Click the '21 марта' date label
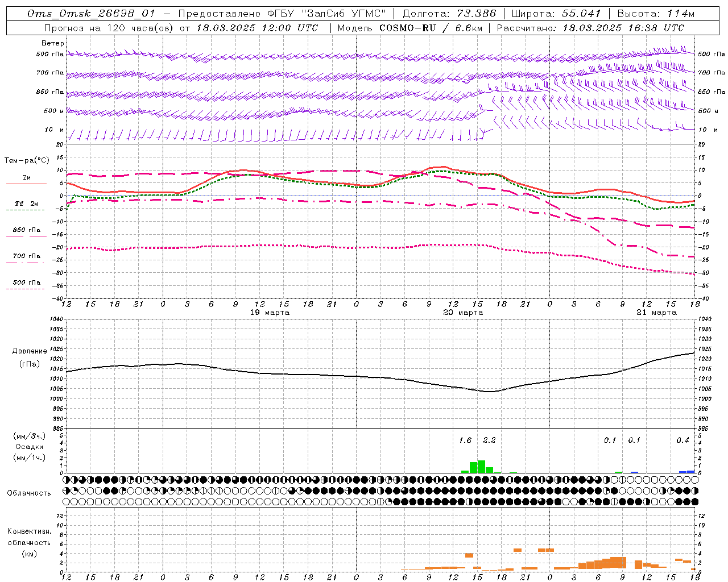728x582 pixels. (x=657, y=313)
